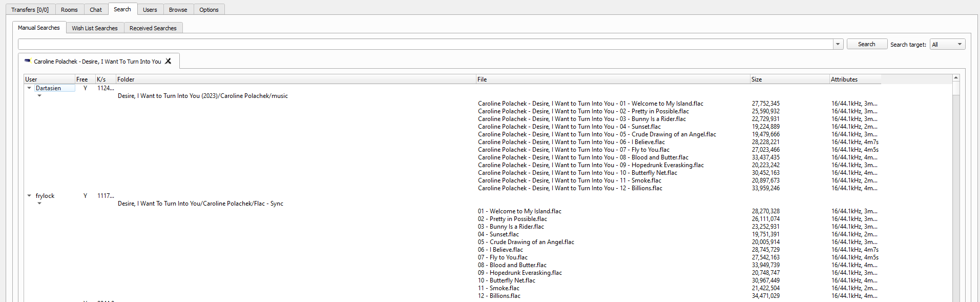Screen dimensions: 980x302
Task: Collapse the frylock user results
Action: coord(29,196)
